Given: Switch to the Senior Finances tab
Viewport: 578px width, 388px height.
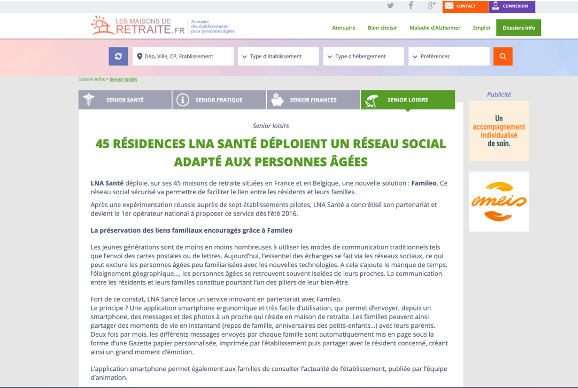Looking at the screenshot, I should tap(313, 99).
